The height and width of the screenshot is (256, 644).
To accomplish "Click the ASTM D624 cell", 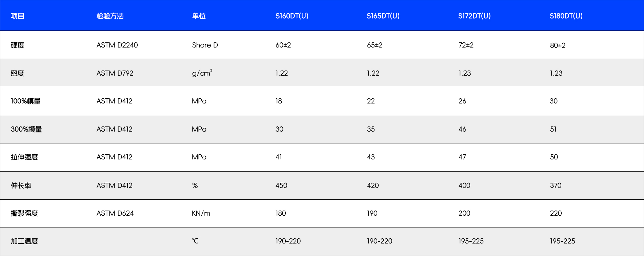I will click(x=115, y=213).
